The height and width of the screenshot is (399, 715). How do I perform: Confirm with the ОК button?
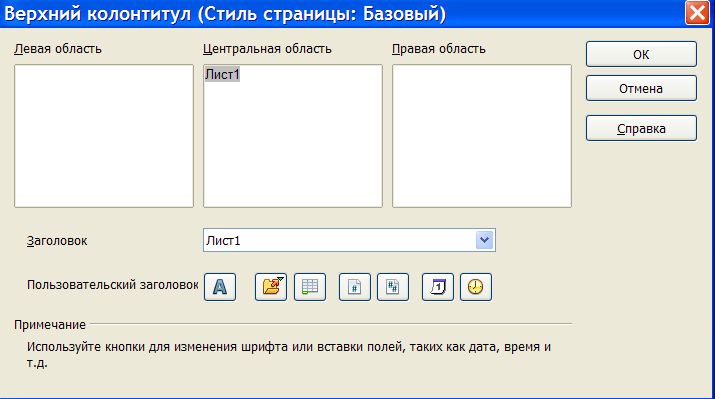641,54
